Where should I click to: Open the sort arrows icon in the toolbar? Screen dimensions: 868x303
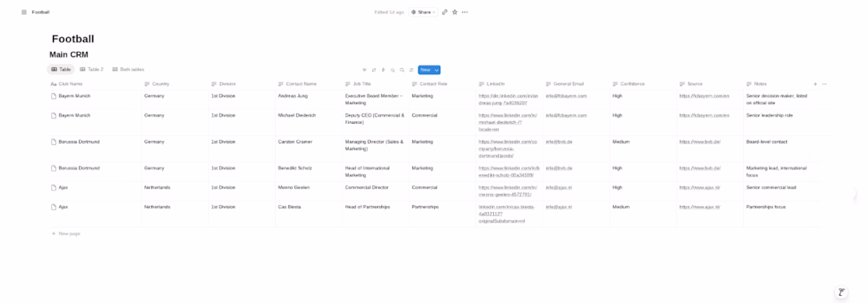[x=374, y=69]
